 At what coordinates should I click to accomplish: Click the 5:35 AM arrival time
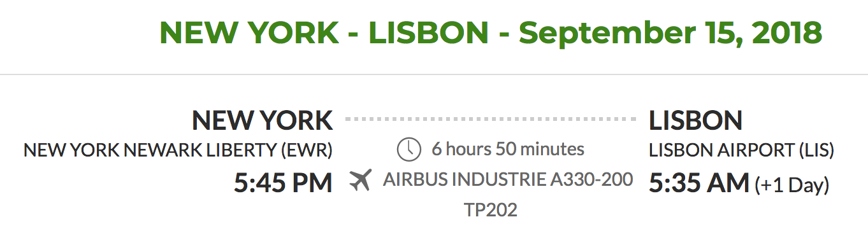point(699,183)
